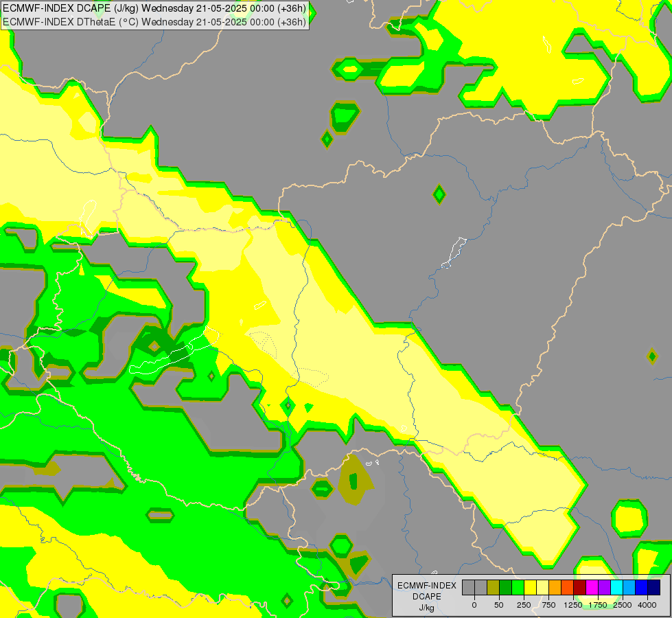Image resolution: width=672 pixels, height=618 pixels.
Task: Click the legend value 4000
Action: (x=647, y=605)
